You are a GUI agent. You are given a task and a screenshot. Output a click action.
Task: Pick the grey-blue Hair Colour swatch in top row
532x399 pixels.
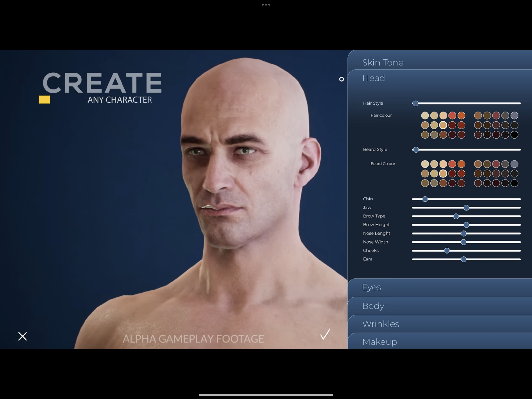point(514,116)
